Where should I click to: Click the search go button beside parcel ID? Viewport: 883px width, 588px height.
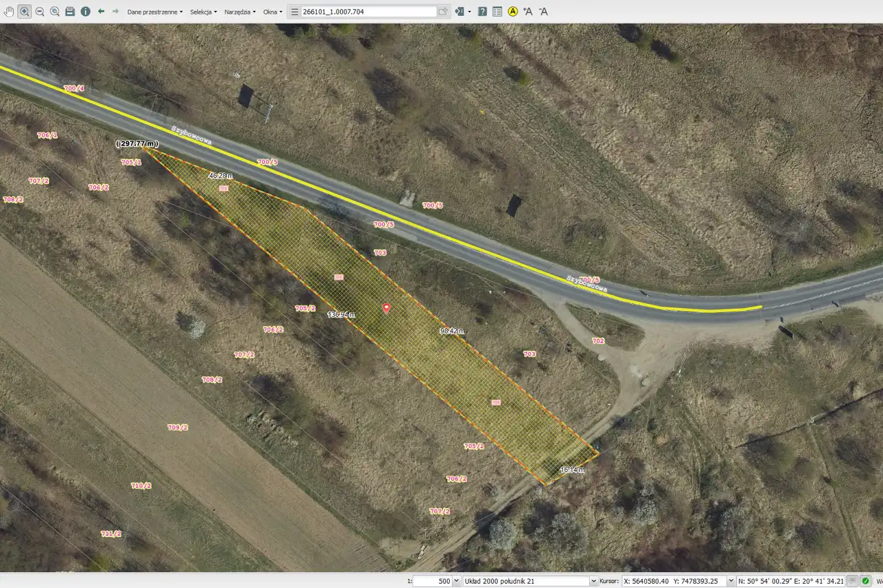[442, 12]
